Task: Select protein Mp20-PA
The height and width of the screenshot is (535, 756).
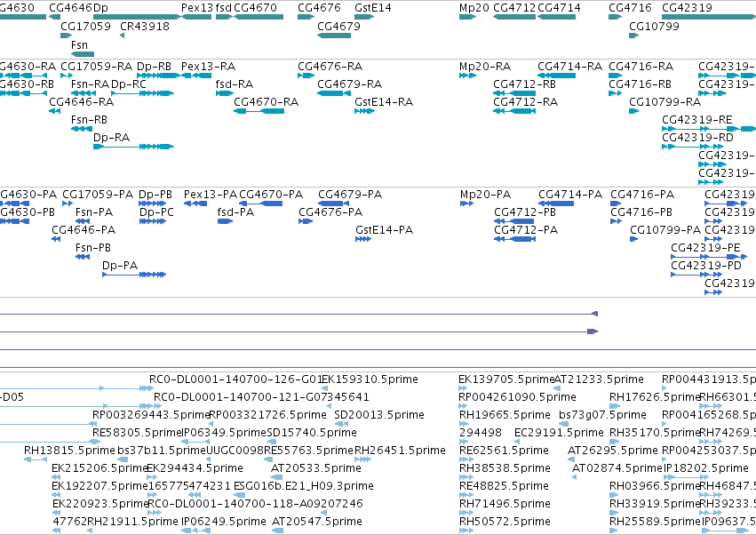Action: tap(486, 195)
